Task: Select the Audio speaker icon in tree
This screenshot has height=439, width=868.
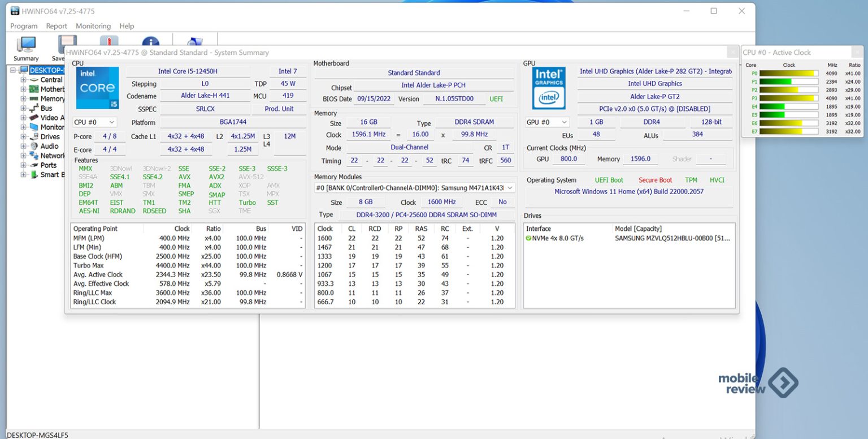Action: click(34, 146)
